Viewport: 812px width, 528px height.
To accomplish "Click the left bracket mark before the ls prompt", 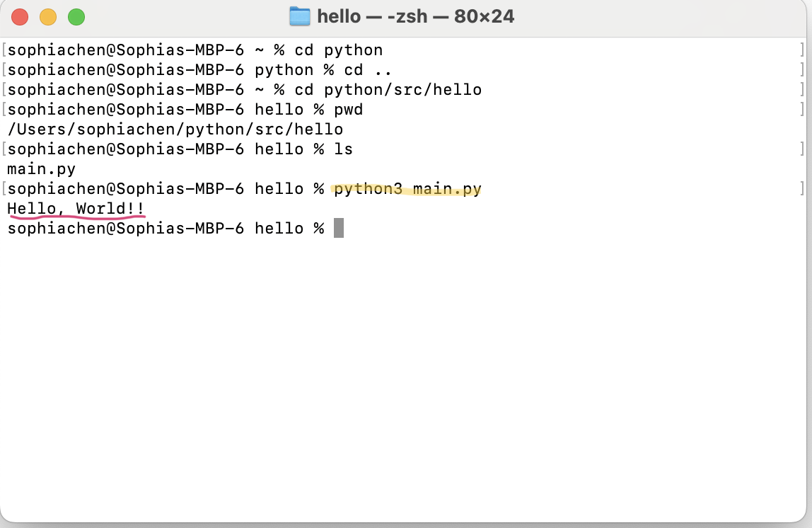I will click(x=4, y=149).
